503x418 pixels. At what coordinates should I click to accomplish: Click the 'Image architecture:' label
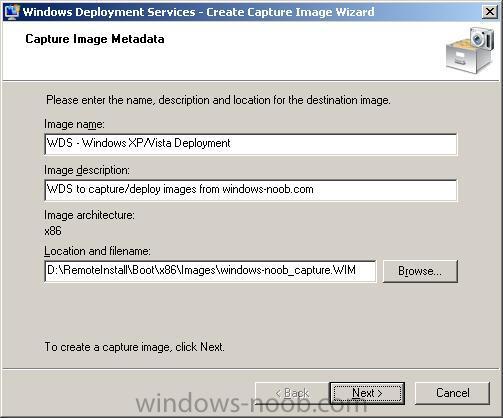tap(89, 215)
